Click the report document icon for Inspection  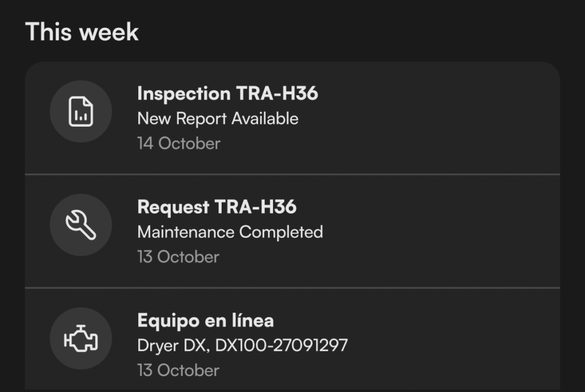click(81, 111)
